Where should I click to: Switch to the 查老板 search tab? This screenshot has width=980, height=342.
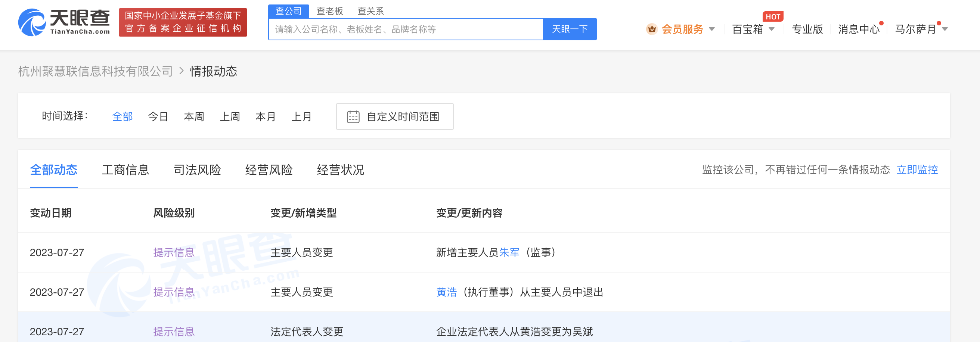tap(329, 11)
